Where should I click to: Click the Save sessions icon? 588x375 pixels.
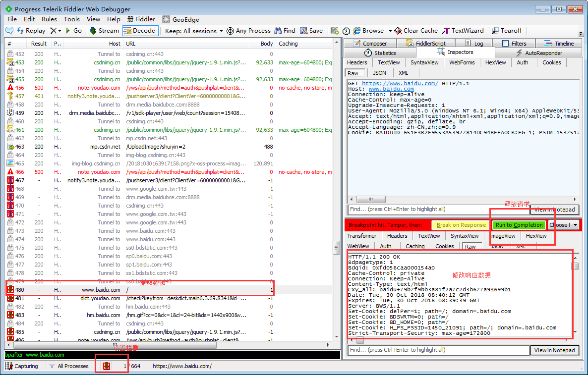(303, 31)
